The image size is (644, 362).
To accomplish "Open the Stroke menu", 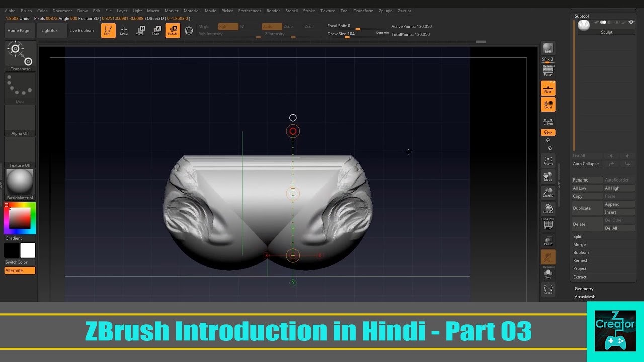I will [x=309, y=11].
